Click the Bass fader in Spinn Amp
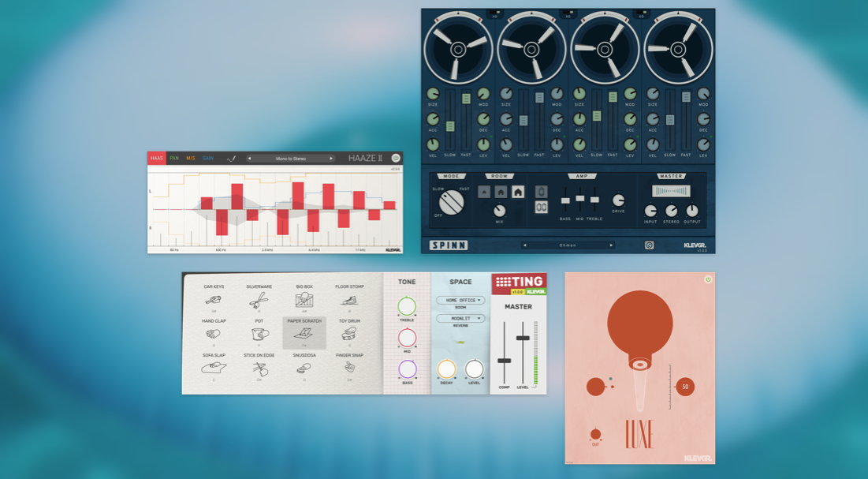This screenshot has height=479, width=868. coord(565,200)
